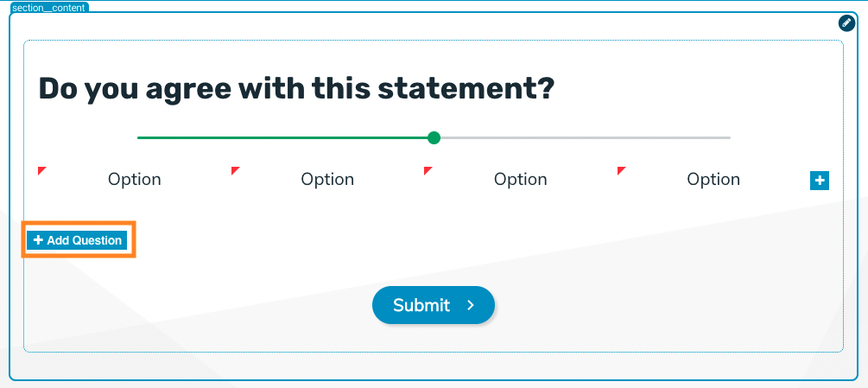Click the chevron arrow inside Submit
The height and width of the screenshot is (388, 868).
471,305
